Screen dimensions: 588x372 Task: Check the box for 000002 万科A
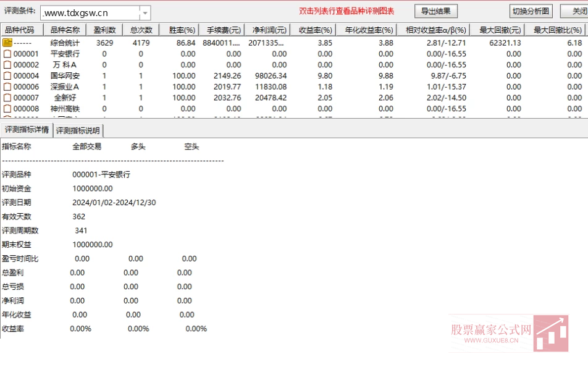(6, 64)
